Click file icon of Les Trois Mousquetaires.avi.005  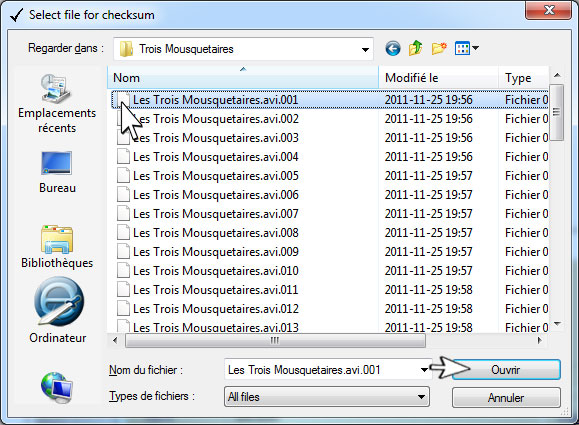[x=123, y=176]
